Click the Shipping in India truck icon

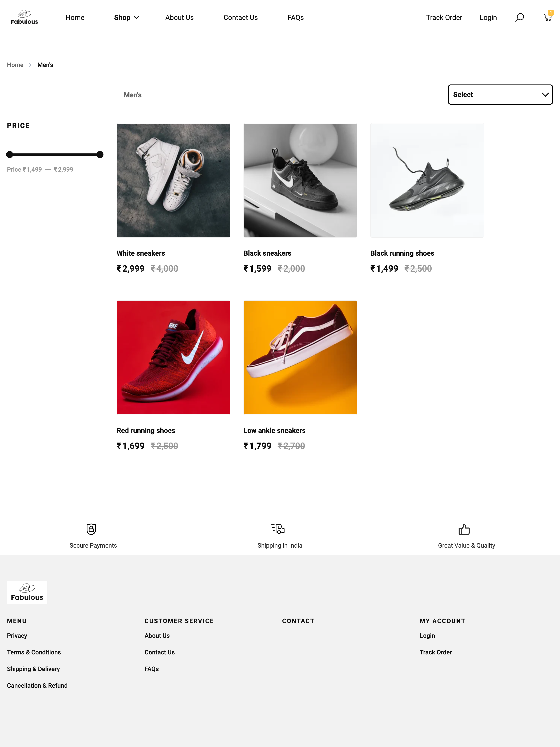278,529
